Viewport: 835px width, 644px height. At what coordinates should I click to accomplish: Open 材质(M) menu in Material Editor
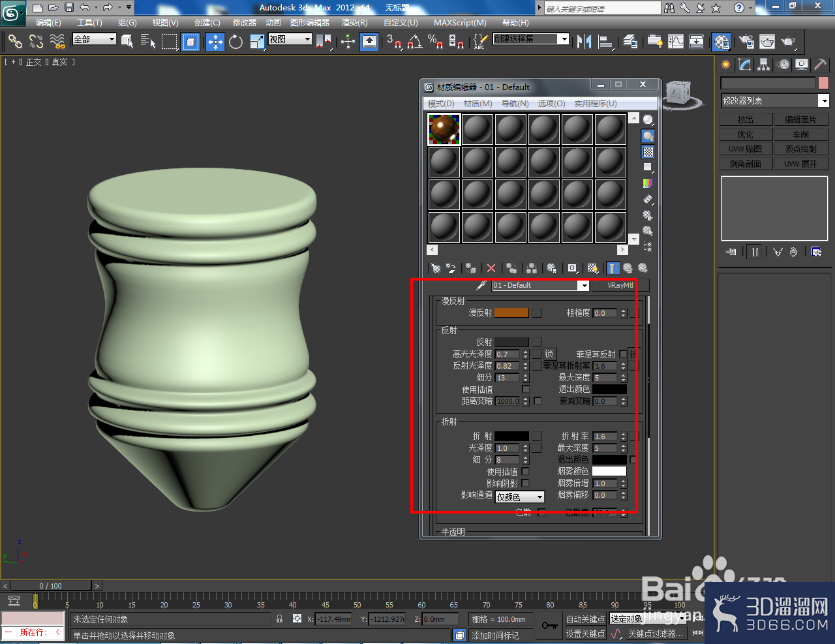478,104
